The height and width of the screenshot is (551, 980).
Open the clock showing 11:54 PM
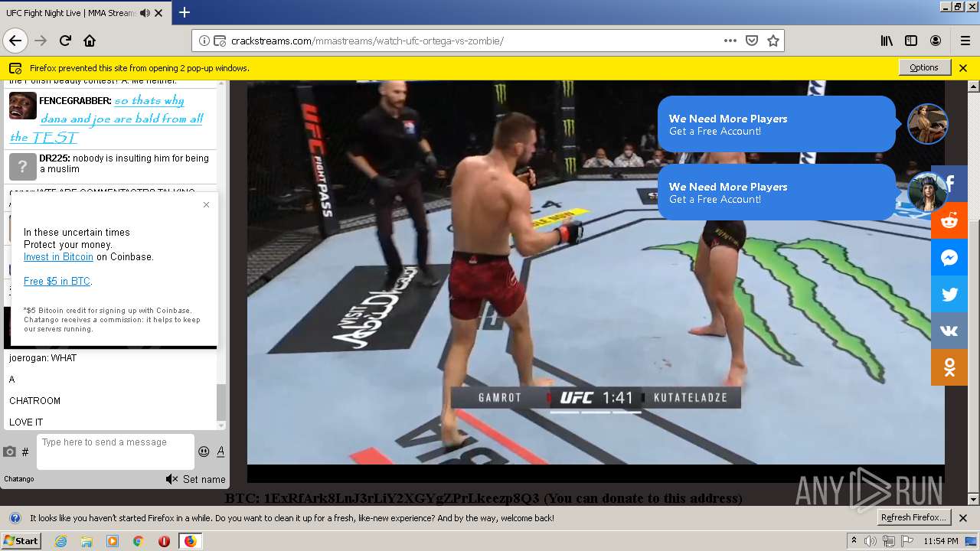tap(941, 541)
